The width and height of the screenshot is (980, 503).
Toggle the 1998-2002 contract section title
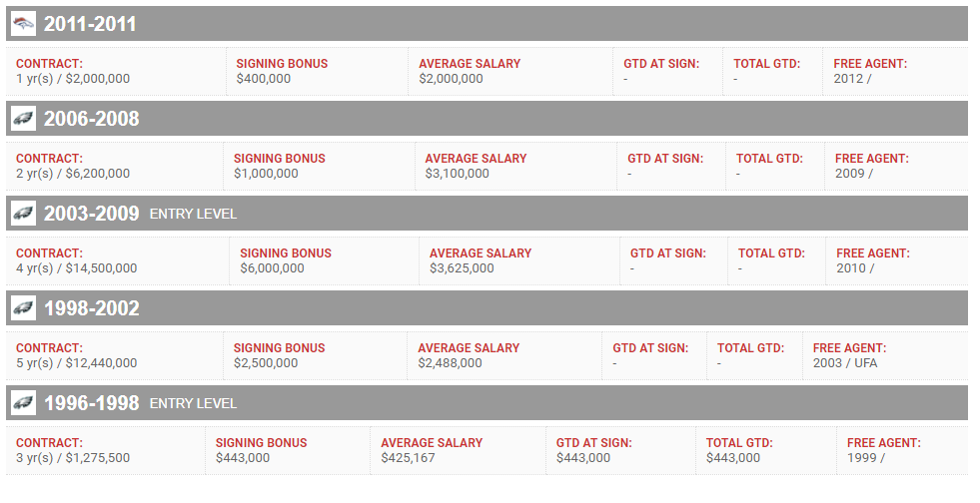(x=91, y=308)
